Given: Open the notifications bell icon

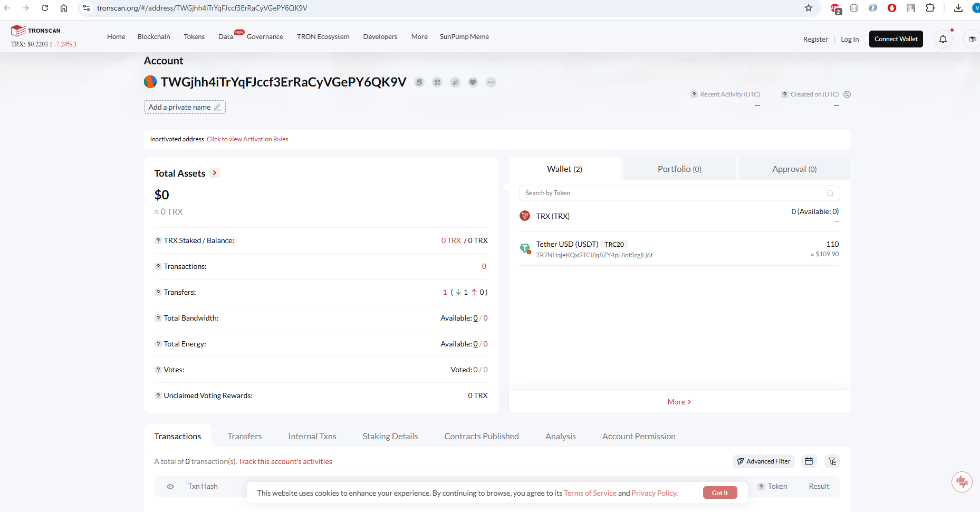Looking at the screenshot, I should click(x=943, y=39).
